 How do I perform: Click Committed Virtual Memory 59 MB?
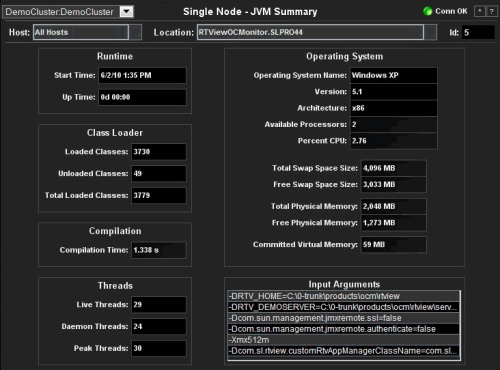coord(394,245)
